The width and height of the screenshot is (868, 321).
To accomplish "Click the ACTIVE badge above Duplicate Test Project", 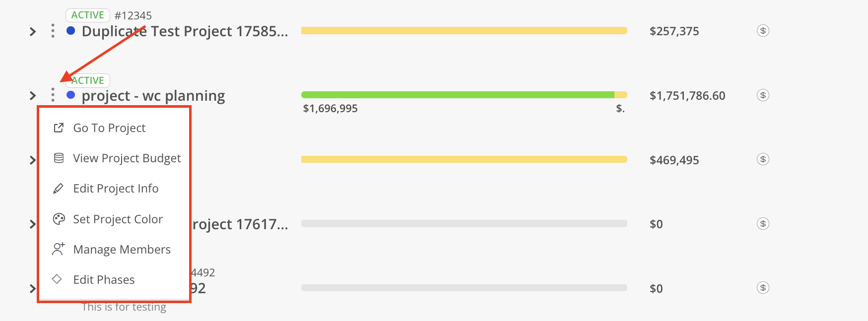I will tap(87, 15).
